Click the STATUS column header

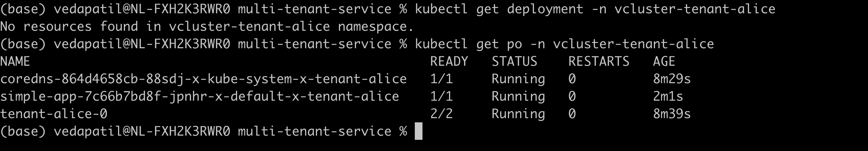tap(514, 62)
